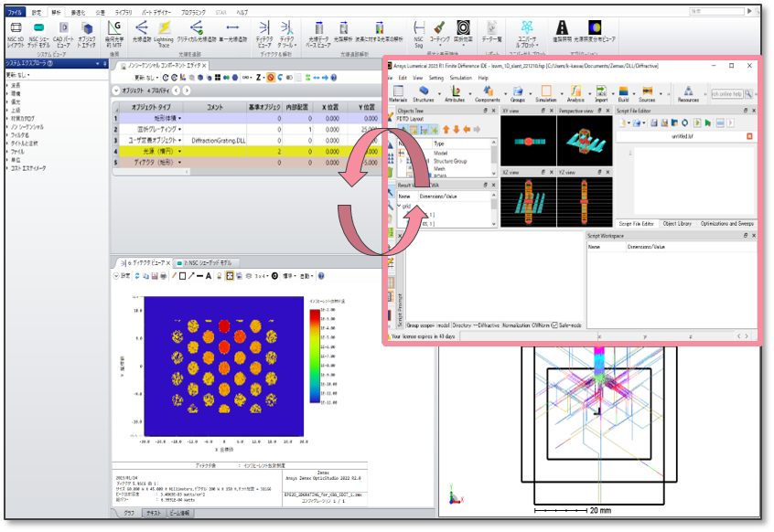Click Analysis icon in Lumerical toolbar
Screen dimensions: 774x532
point(575,93)
